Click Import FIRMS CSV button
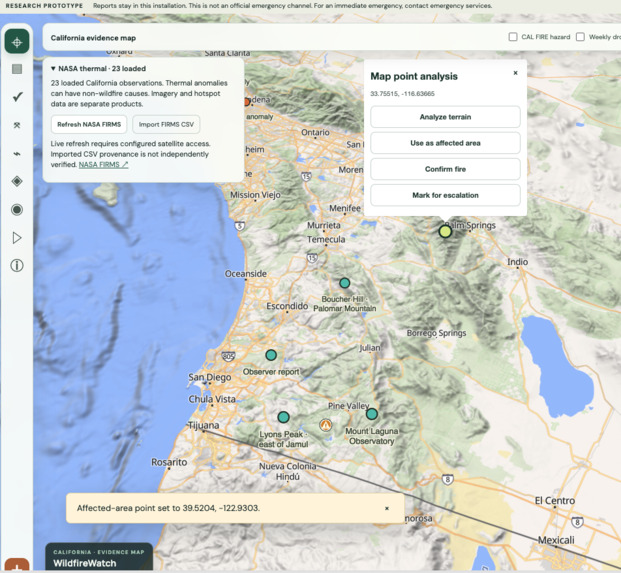Screen dimensions: 621x573 [166, 124]
